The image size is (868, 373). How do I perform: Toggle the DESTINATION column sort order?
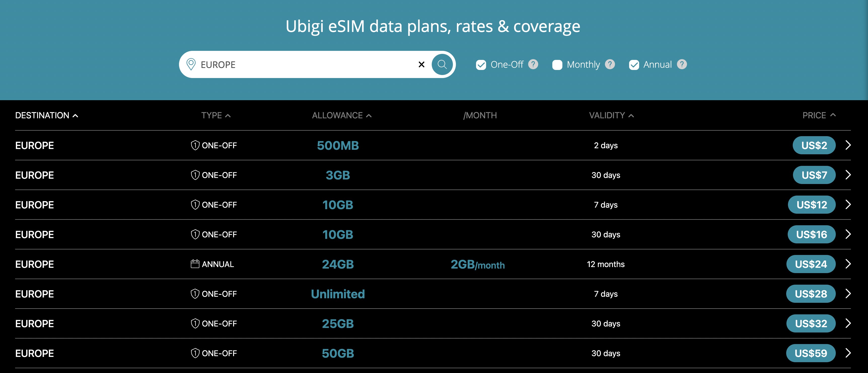[75, 115]
